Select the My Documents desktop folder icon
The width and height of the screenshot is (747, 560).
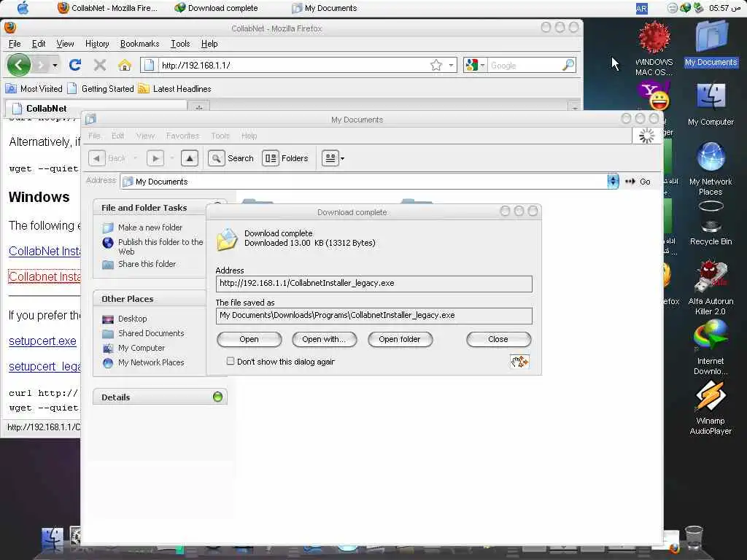coord(711,44)
